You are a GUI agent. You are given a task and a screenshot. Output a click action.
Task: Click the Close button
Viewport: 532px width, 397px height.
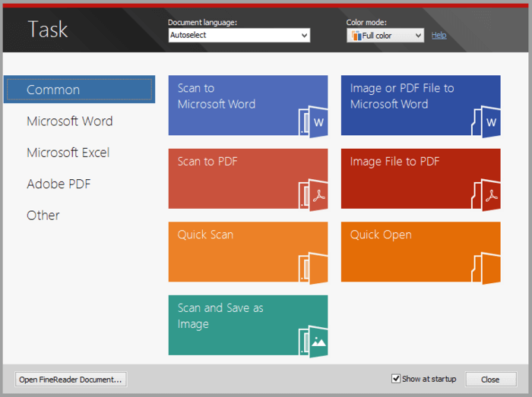click(x=490, y=380)
